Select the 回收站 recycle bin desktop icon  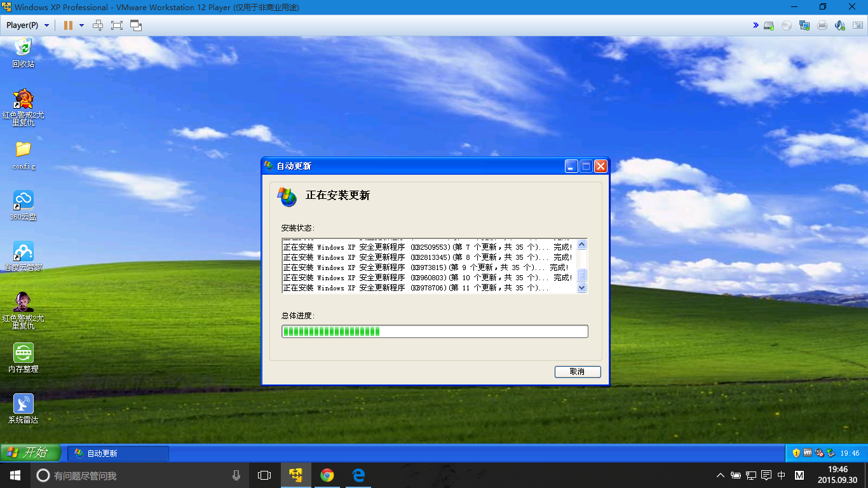tap(23, 53)
